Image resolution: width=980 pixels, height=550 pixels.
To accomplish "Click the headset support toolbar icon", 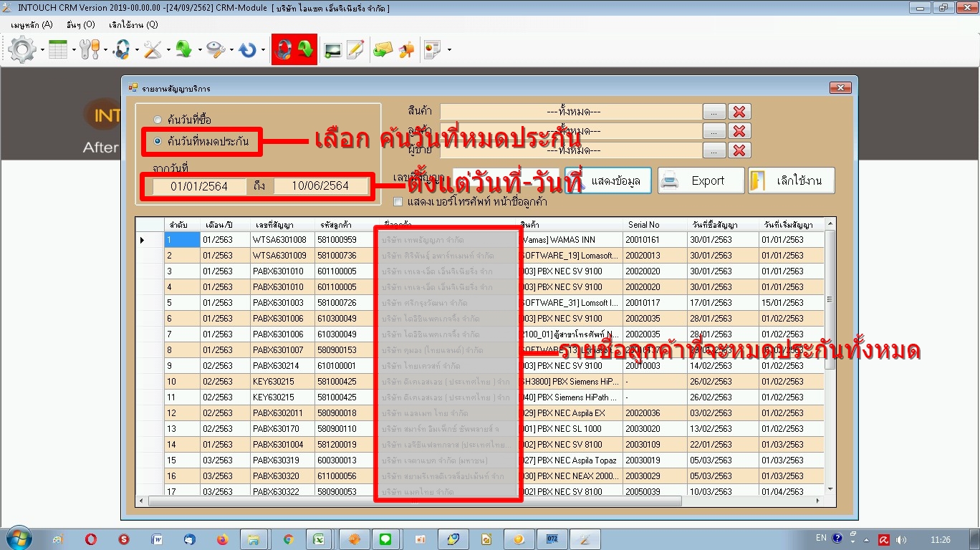I will tap(122, 49).
